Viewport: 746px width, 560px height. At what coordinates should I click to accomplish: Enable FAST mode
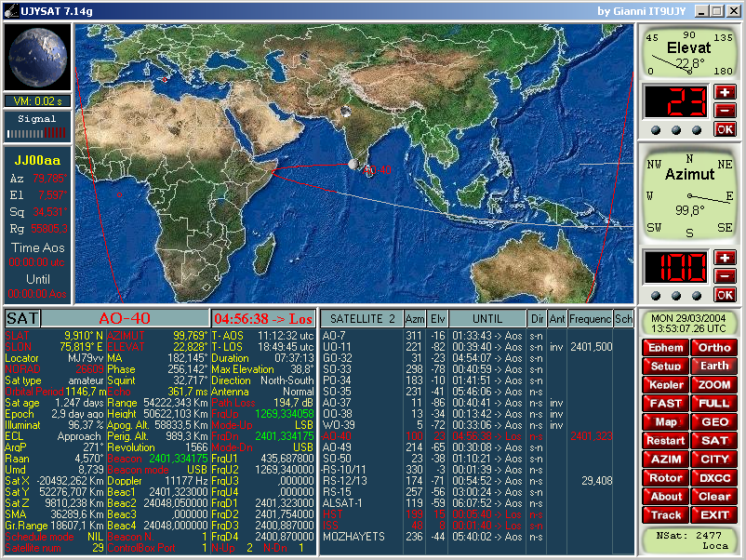click(666, 403)
